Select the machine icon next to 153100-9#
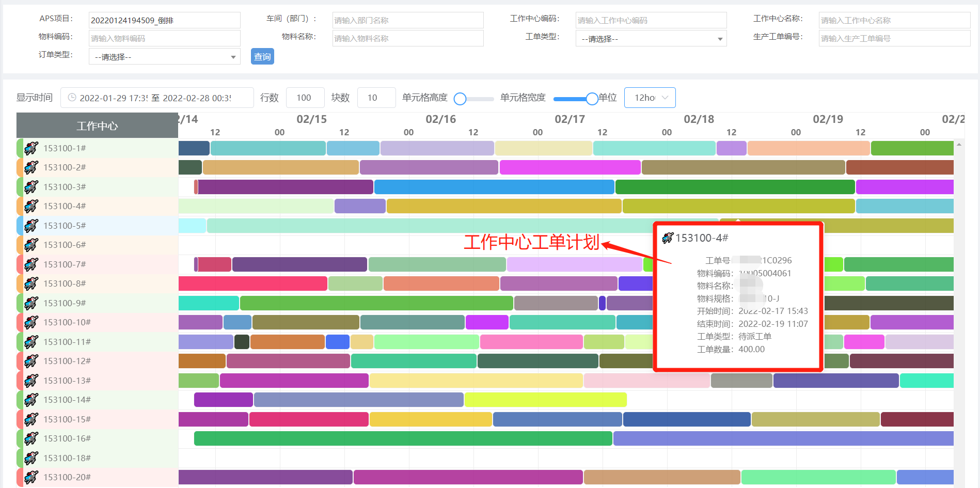 (31, 303)
